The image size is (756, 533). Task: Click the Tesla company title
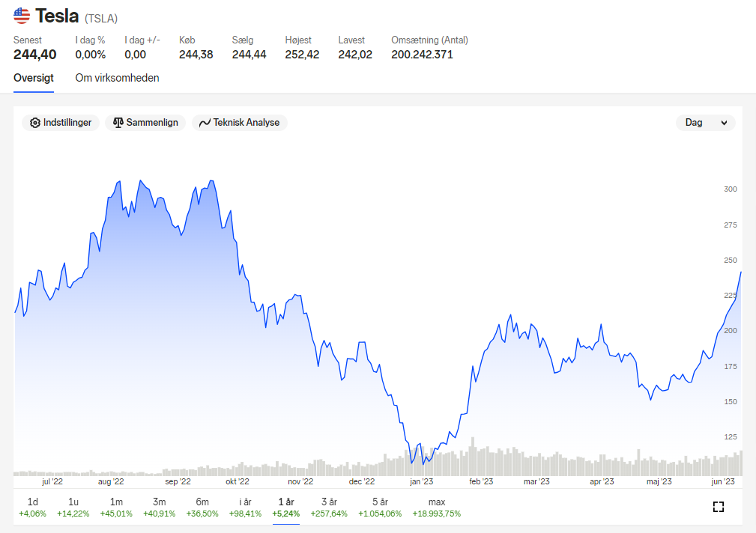(x=57, y=16)
